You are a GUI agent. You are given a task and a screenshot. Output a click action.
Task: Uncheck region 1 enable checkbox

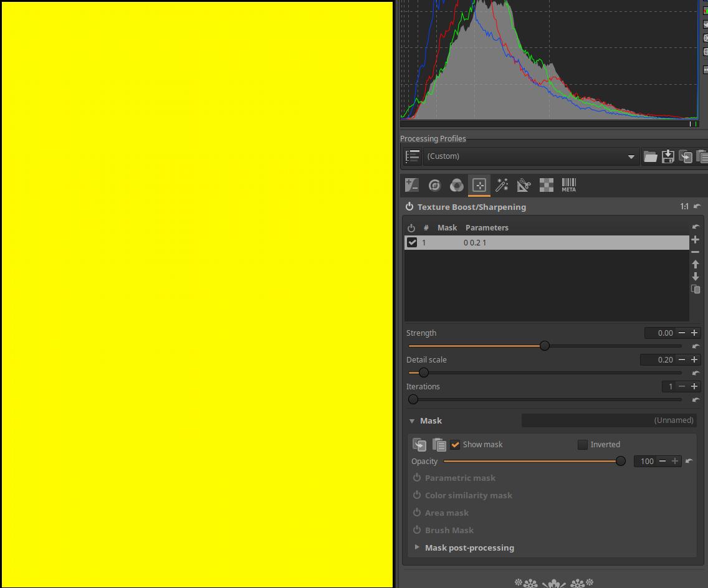point(412,242)
